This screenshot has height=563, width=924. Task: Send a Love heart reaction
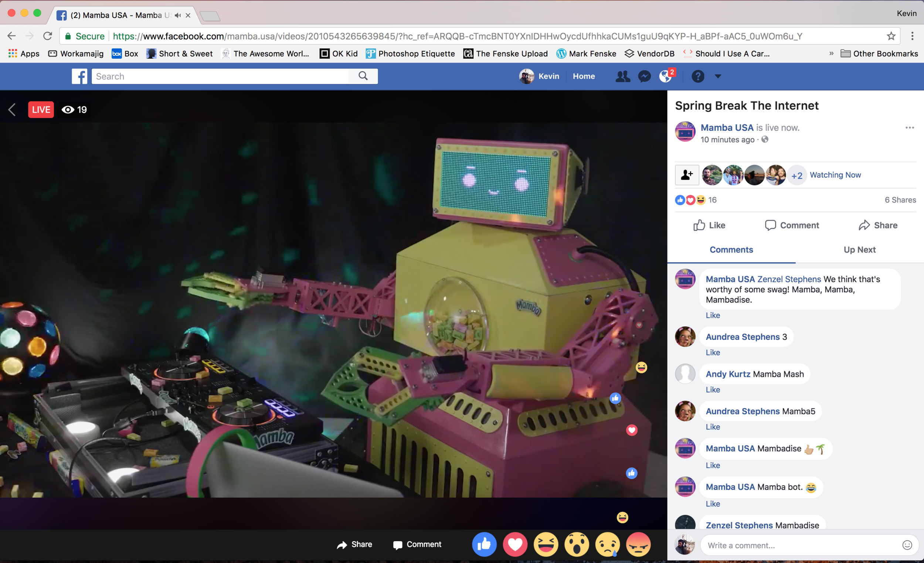point(515,544)
